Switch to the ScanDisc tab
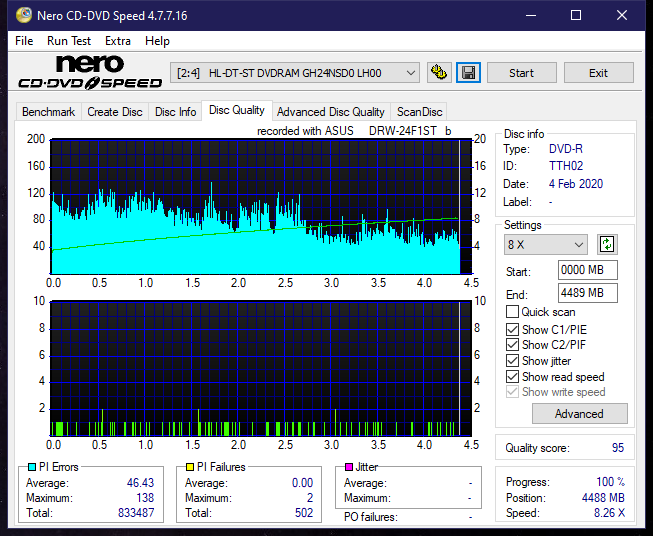 pyautogui.click(x=419, y=112)
